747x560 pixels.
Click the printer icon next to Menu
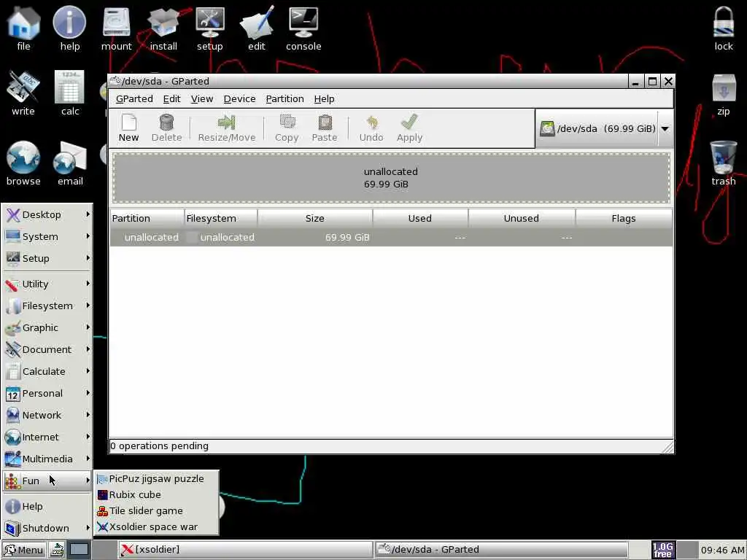pyautogui.click(x=57, y=550)
